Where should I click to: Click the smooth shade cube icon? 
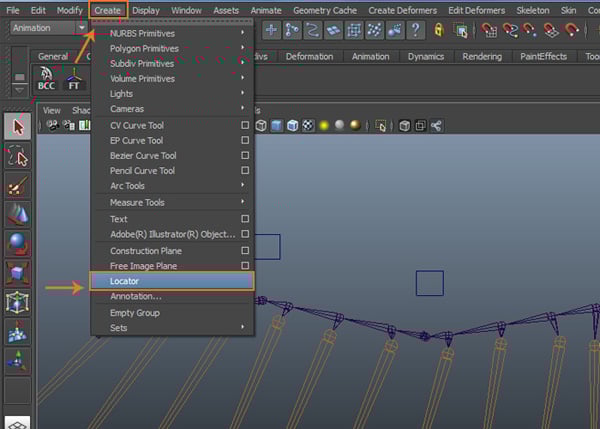(277, 126)
